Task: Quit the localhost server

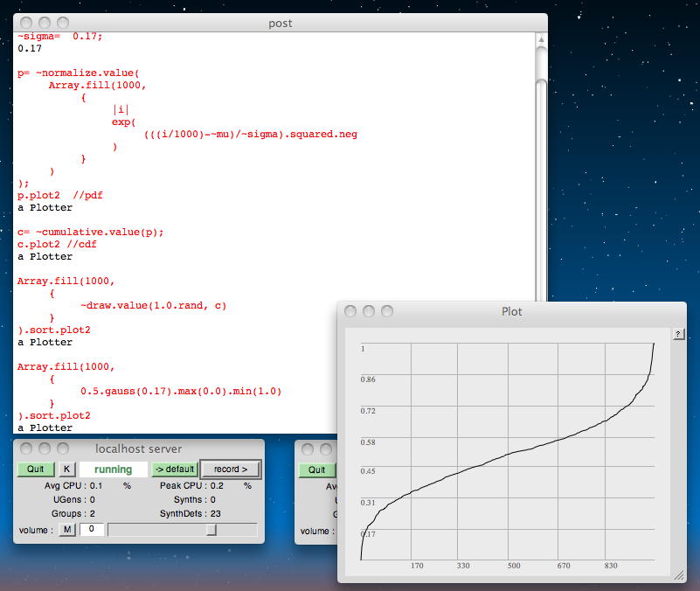Action: point(35,469)
